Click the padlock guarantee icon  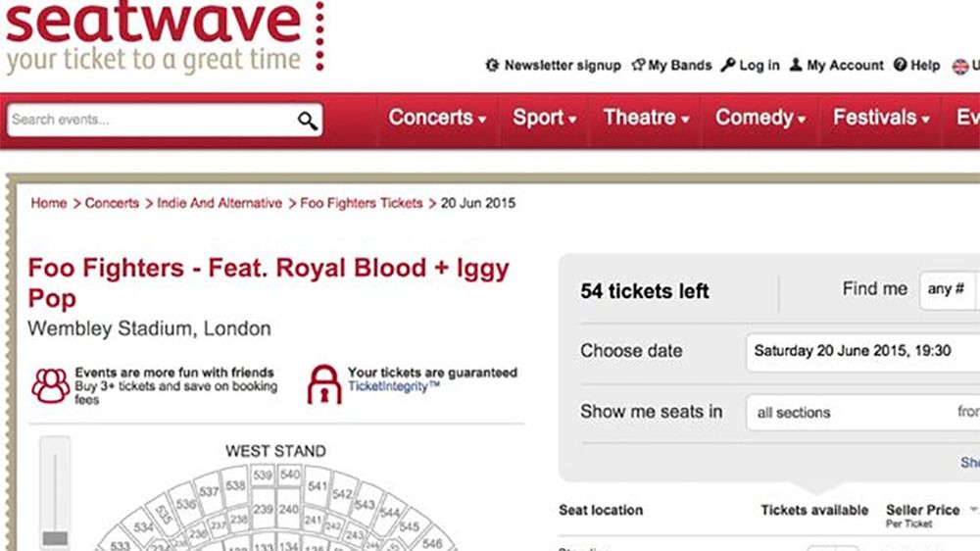(324, 384)
